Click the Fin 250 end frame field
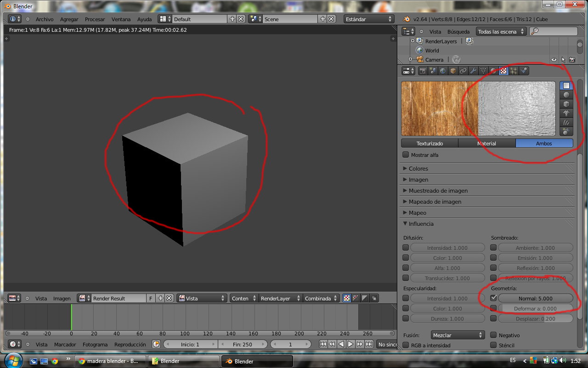 point(243,345)
